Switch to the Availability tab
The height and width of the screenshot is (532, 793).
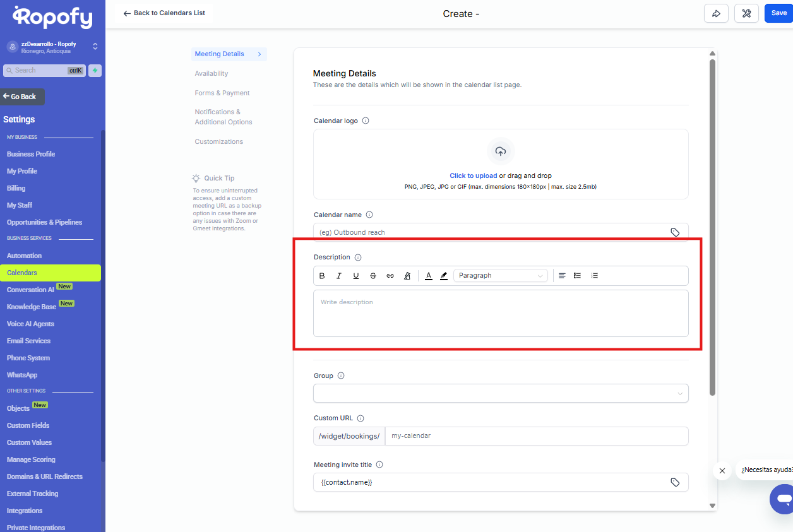(212, 74)
